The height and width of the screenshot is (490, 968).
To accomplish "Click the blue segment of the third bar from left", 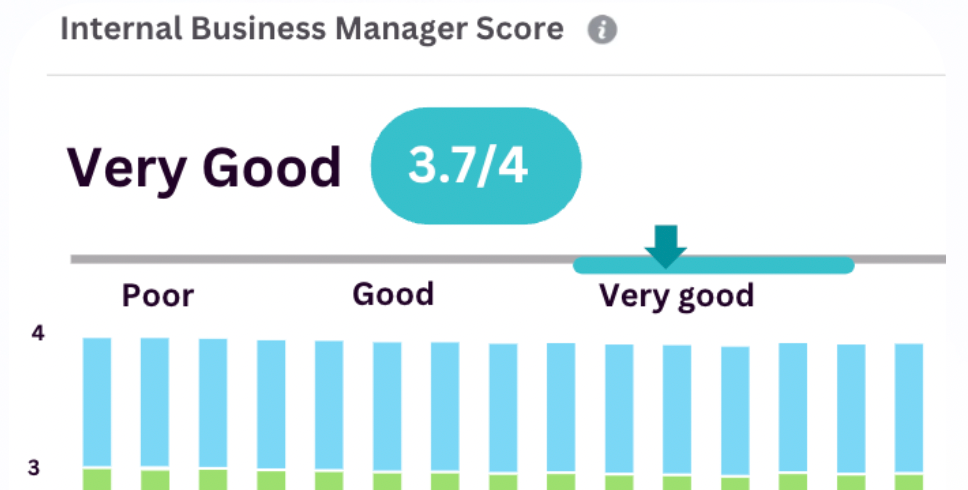I will click(212, 403).
